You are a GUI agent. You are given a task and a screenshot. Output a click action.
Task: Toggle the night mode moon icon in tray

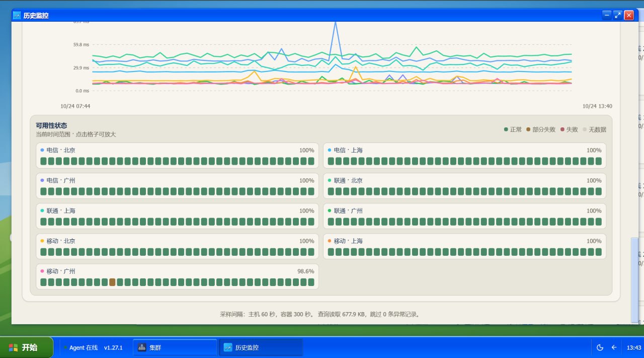[600, 347]
